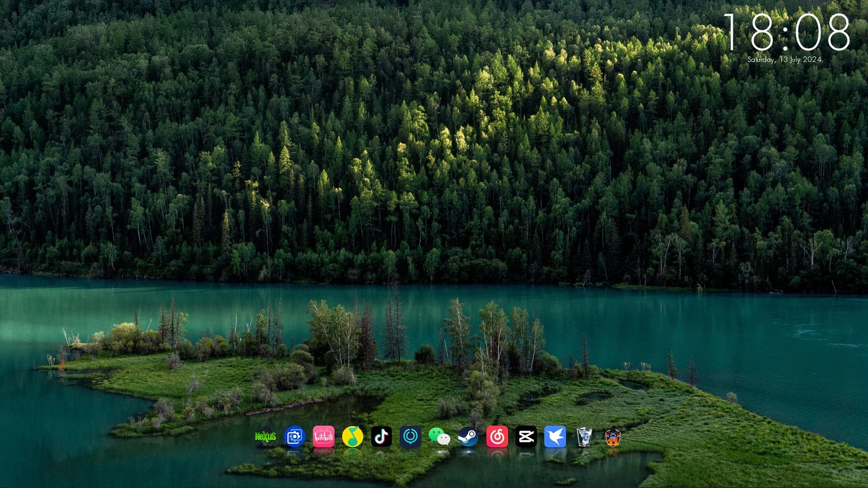Open the pink bilibili app
The image size is (868, 488).
point(324,436)
